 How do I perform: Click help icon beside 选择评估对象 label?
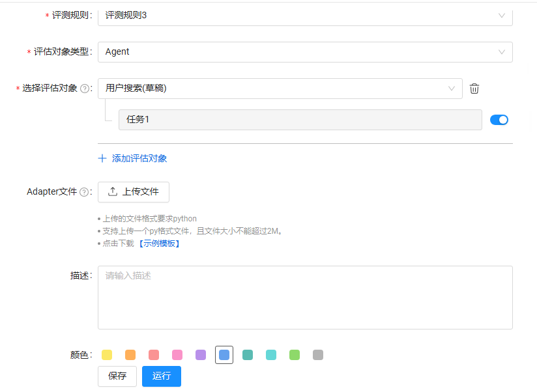pos(85,89)
